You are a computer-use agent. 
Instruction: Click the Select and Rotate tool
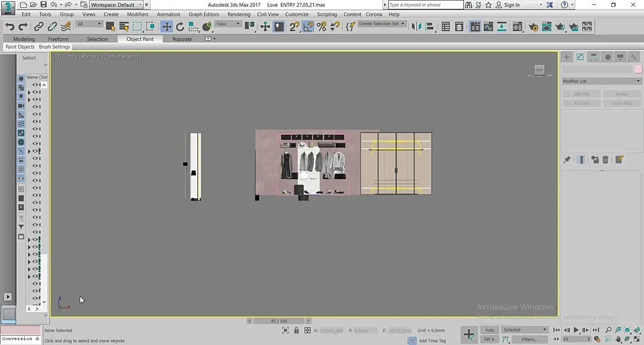(x=180, y=27)
